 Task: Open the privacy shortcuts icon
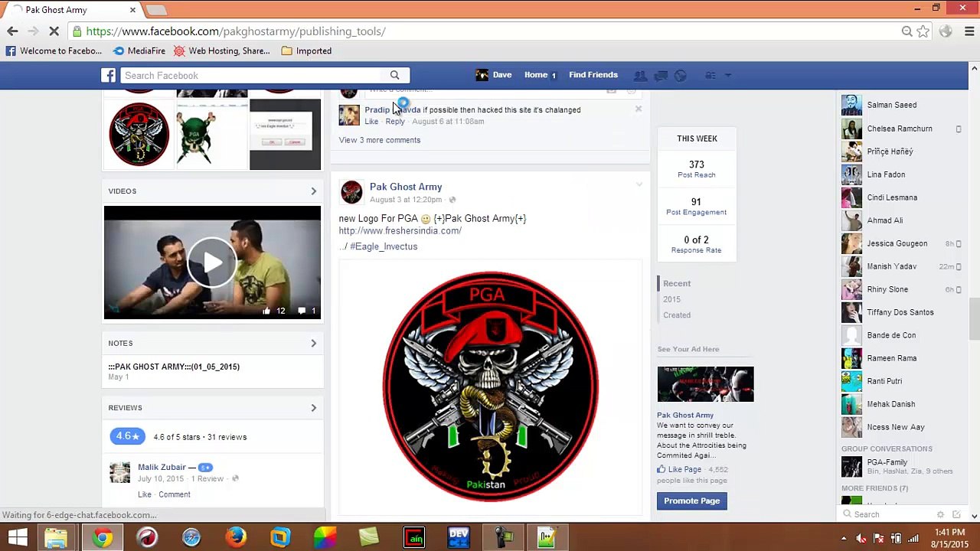(x=710, y=75)
